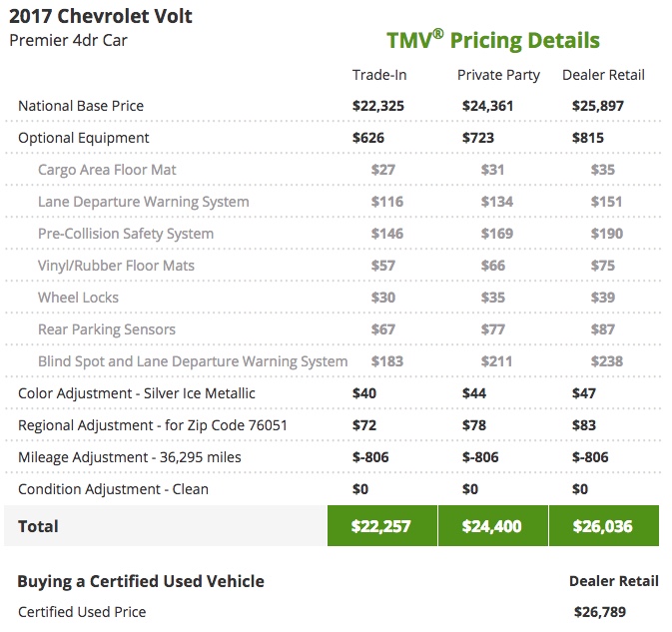Click Color Adjustment - Silver Ice Metallic
672x632 pixels.
click(x=137, y=393)
